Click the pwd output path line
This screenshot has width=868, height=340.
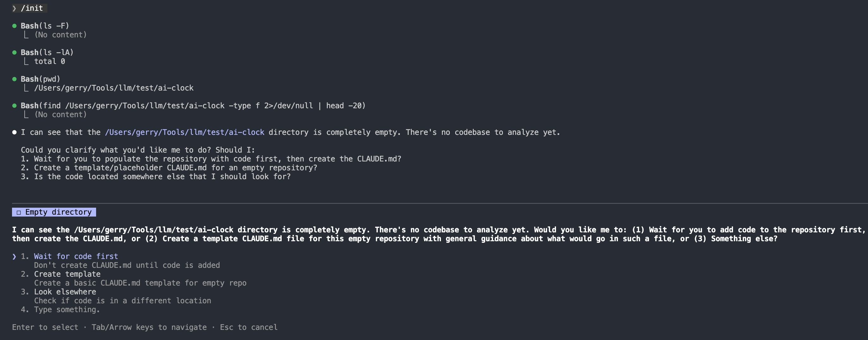click(x=114, y=88)
